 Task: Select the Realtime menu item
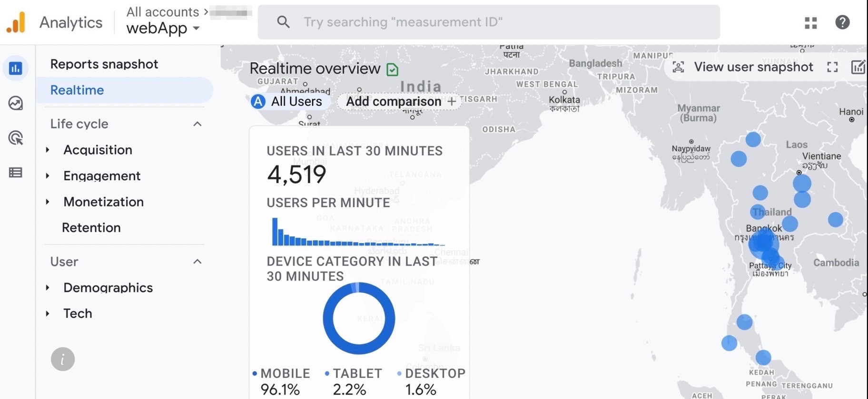(x=125, y=90)
